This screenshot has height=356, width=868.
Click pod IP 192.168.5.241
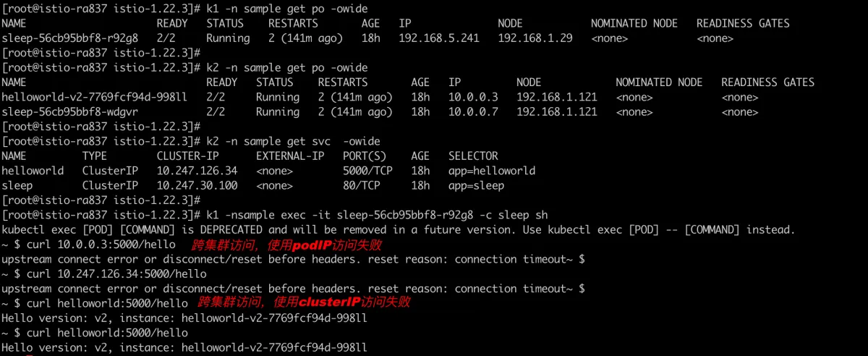tap(438, 38)
